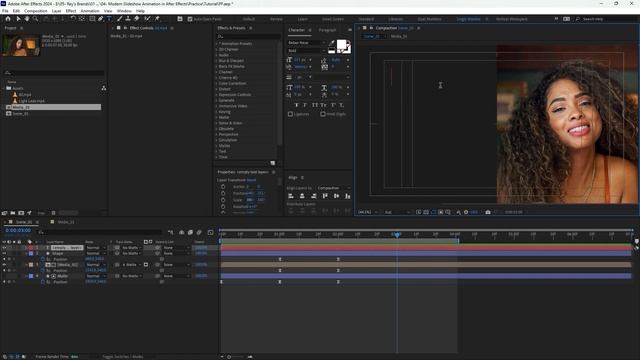This screenshot has width=640, height=360.
Task: Open blending mode dropdown for Shape layer
Action: tap(96, 253)
